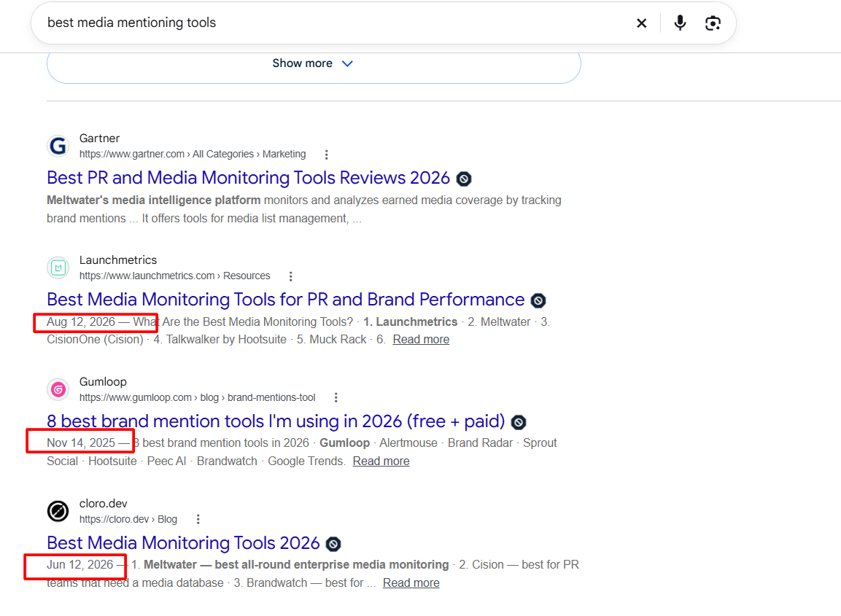Click the gumloop.com brand-mentions-tool URL breadcrumb
This screenshot has height=616, width=841.
point(198,397)
